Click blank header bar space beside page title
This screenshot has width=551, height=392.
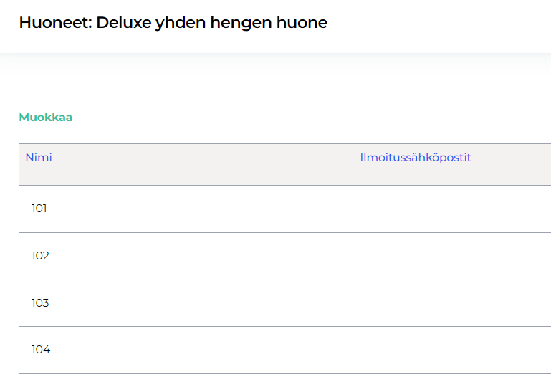pyautogui.click(x=444, y=25)
